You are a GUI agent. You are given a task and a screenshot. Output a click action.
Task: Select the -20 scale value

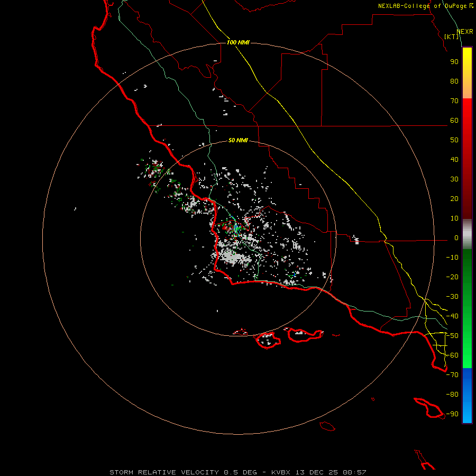pos(452,277)
